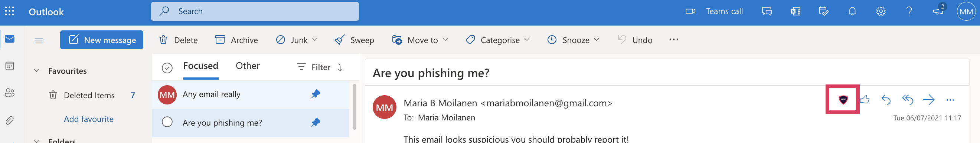
Task: Toggle the select-all messages circle checkbox
Action: [167, 67]
